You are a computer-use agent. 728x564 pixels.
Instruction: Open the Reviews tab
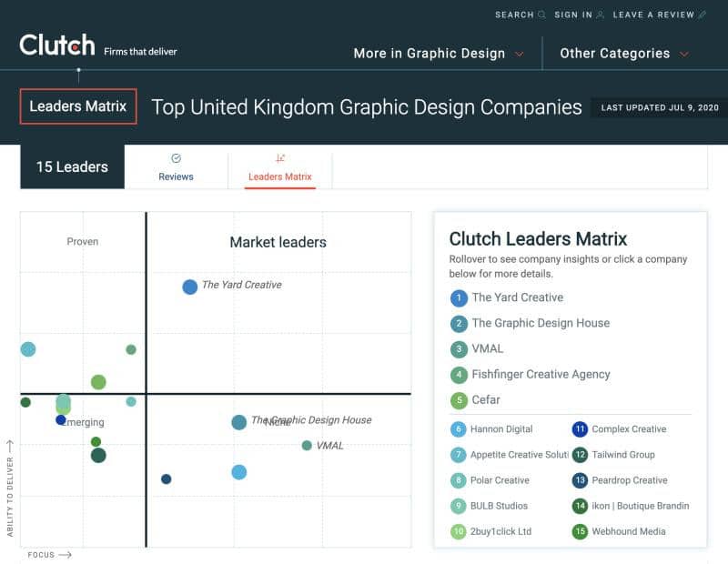point(176,167)
